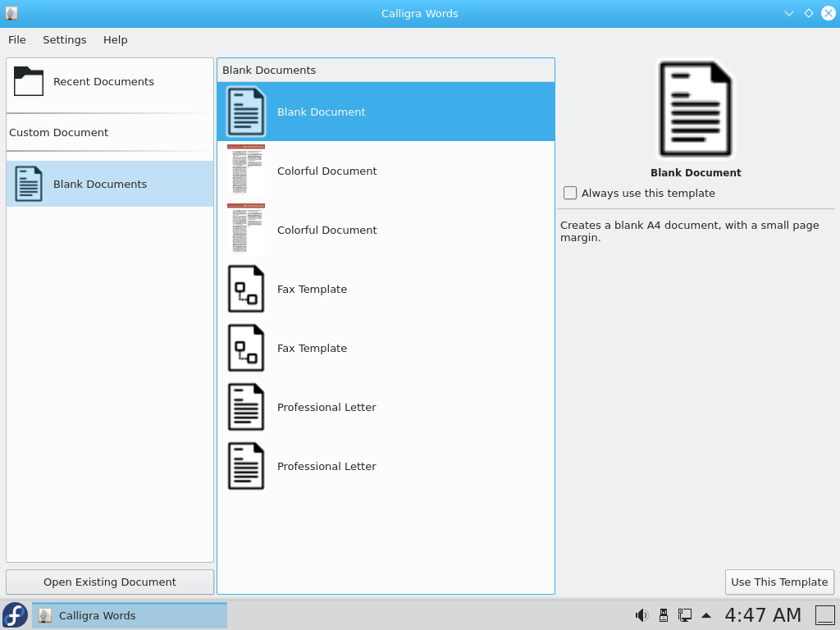Pick the highlighted Blank Document template icon
This screenshot has height=630, width=840.
pyautogui.click(x=246, y=112)
